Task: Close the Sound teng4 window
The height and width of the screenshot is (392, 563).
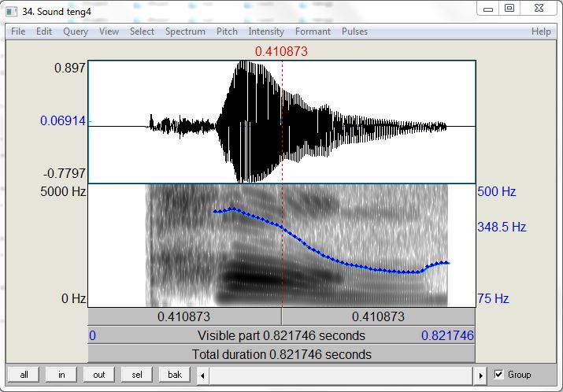Action: [x=539, y=9]
